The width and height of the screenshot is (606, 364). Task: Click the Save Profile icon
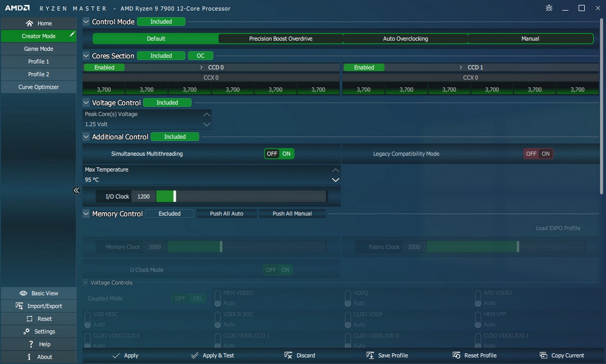pos(370,355)
